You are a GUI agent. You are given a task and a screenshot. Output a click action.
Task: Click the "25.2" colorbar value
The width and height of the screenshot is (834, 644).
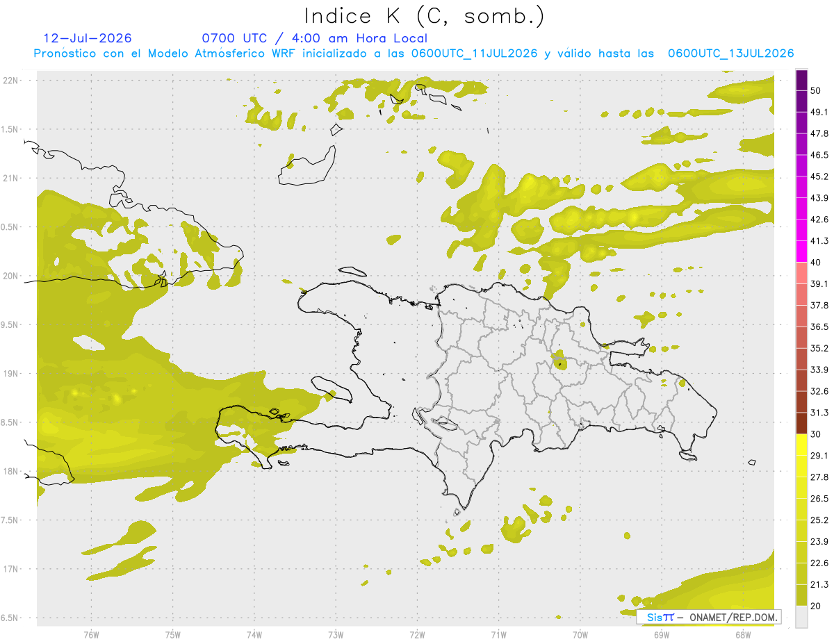tap(819, 520)
